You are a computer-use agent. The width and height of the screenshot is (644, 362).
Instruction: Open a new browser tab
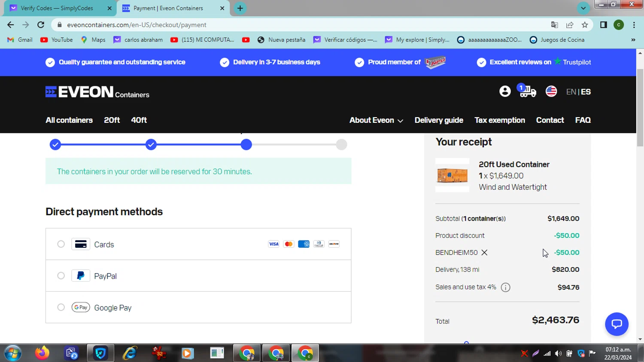[x=240, y=8]
